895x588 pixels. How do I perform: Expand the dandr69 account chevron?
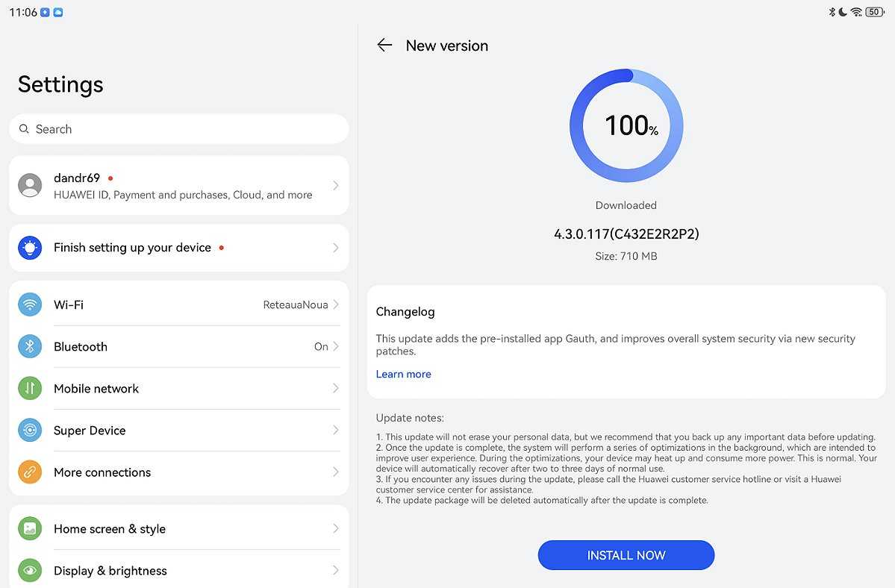point(336,185)
